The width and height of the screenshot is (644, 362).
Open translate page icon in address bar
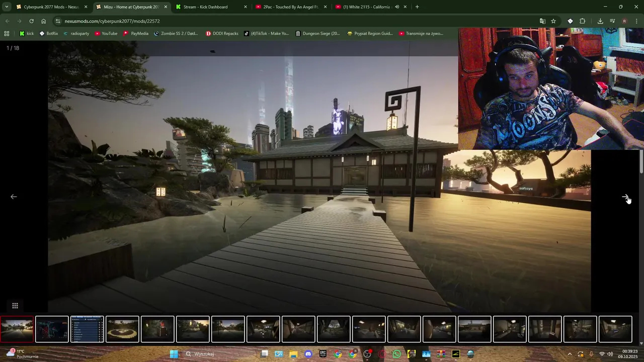(542, 21)
